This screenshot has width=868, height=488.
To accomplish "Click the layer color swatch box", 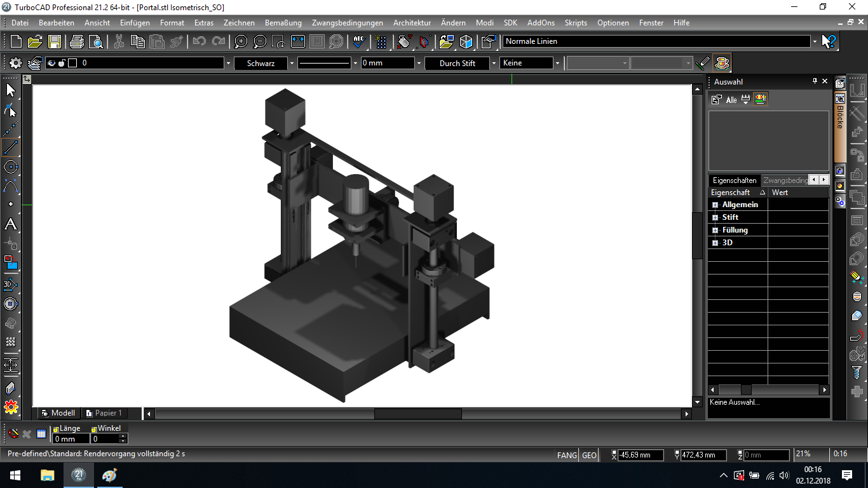I will (72, 63).
